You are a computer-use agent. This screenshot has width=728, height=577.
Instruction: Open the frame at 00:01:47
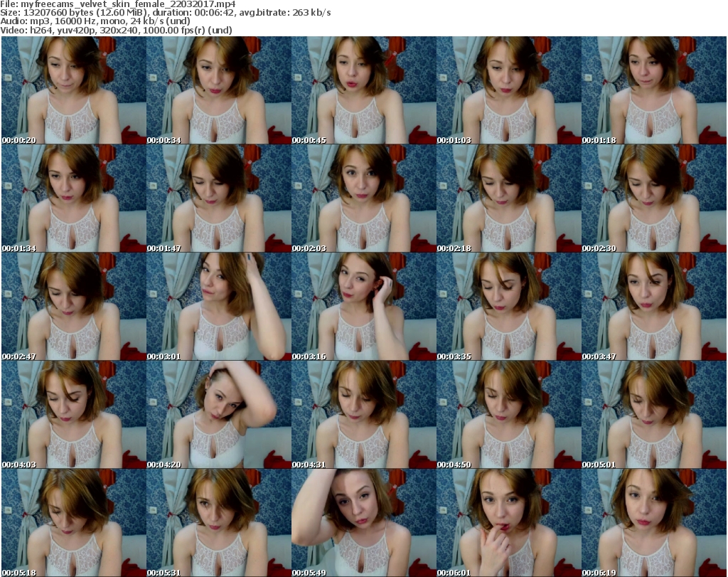click(x=219, y=198)
